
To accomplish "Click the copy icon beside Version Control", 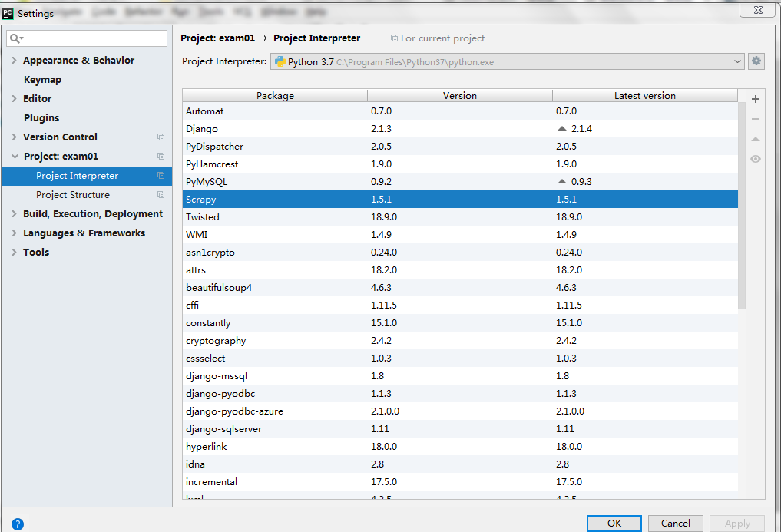I will point(161,137).
